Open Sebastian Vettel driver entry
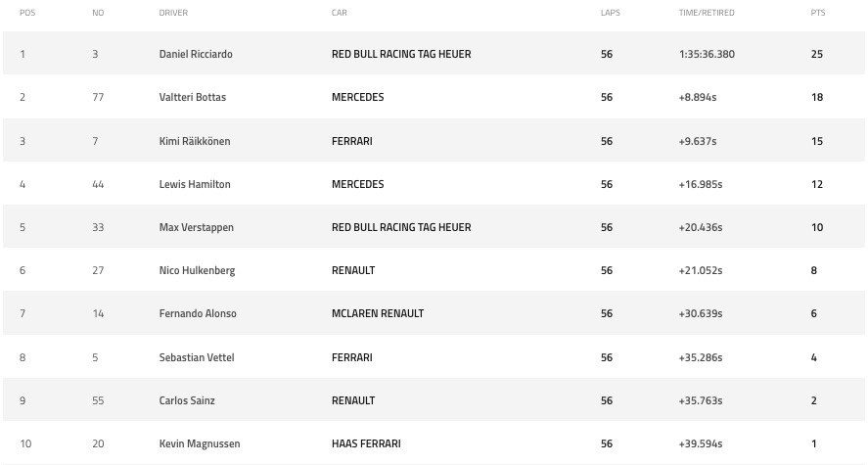This screenshot has width=868, height=465. 197,357
